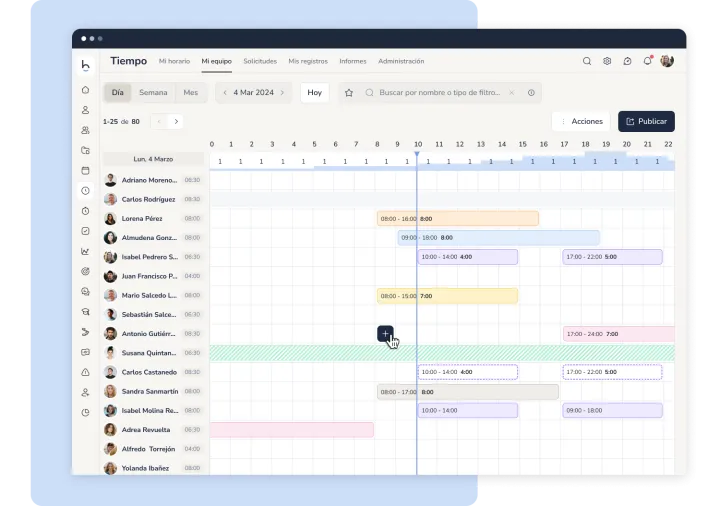Click the warning triangle icon in sidebar
Viewport: 720px width, 506px height.
tap(85, 372)
